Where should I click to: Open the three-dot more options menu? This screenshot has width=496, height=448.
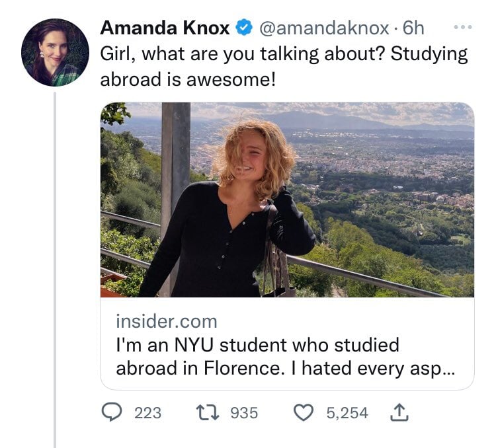click(464, 28)
